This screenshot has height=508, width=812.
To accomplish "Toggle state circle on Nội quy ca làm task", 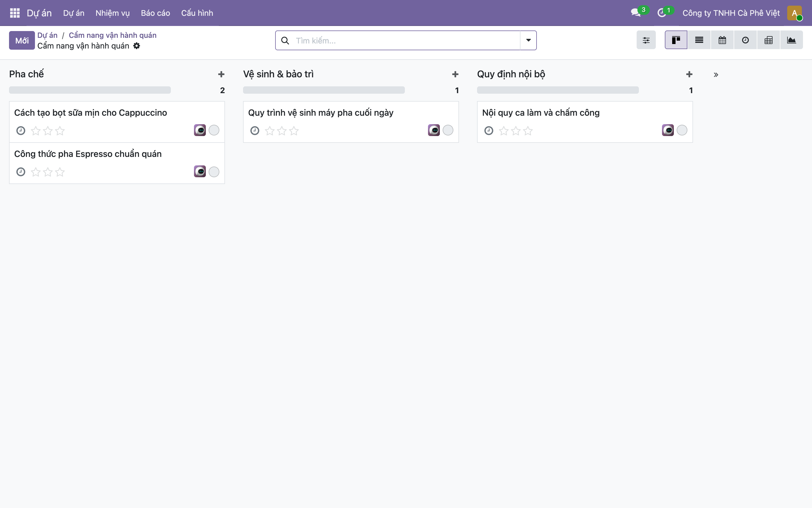I will pyautogui.click(x=682, y=130).
